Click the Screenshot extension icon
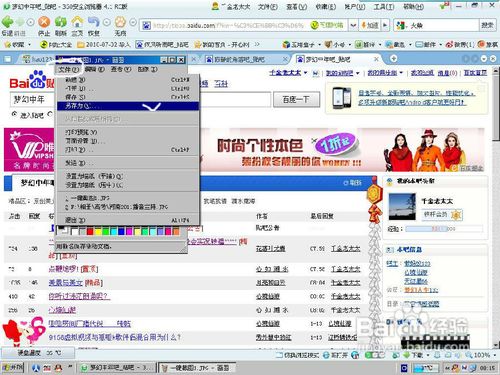The image size is (500, 375). (389, 44)
